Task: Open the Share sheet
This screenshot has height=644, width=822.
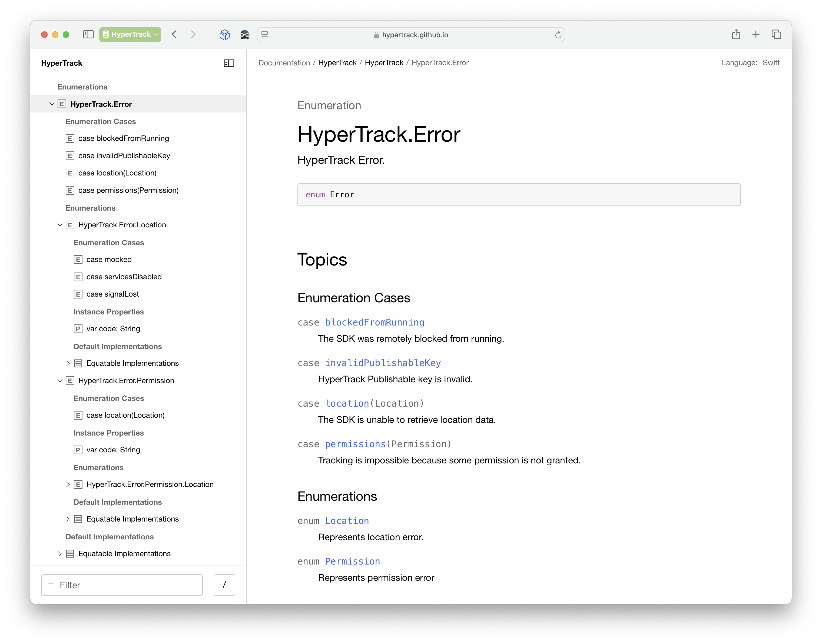Action: coord(736,34)
